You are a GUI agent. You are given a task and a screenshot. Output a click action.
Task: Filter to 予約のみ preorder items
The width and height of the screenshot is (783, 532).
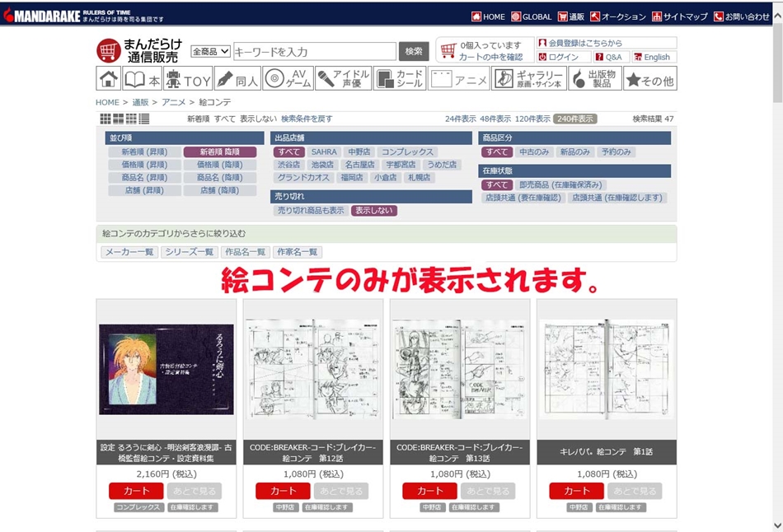(x=617, y=152)
